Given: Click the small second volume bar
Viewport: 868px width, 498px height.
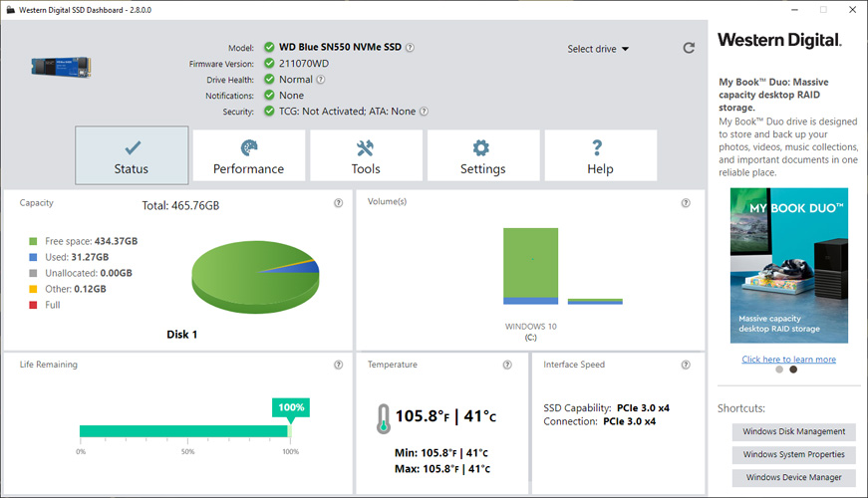Looking at the screenshot, I should [595, 302].
